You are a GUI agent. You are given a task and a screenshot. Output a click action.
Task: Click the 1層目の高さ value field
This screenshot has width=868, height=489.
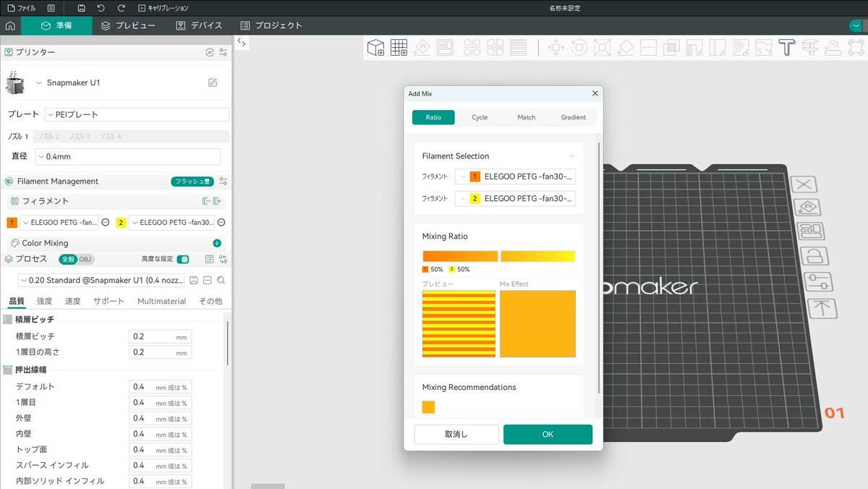[160, 352]
